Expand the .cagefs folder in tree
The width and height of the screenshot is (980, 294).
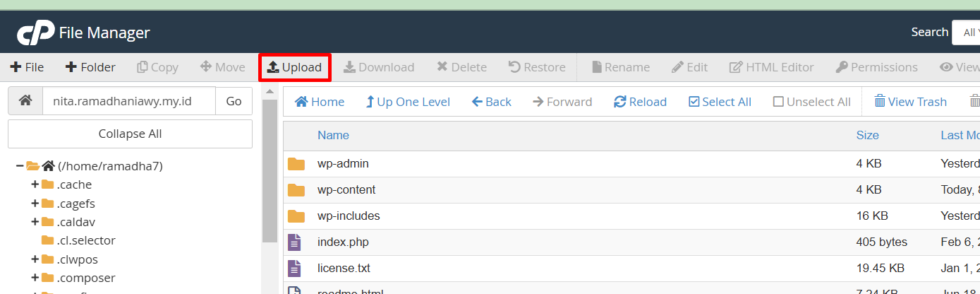(35, 204)
